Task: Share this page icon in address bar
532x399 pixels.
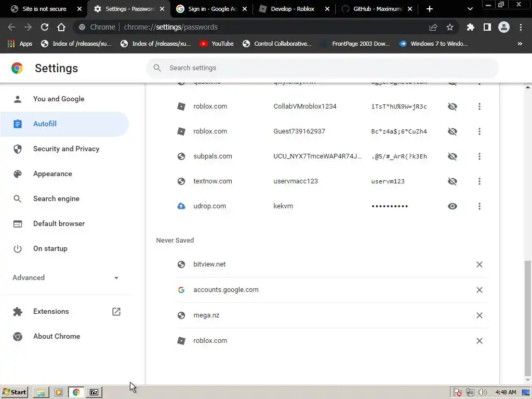Action: 433,27
